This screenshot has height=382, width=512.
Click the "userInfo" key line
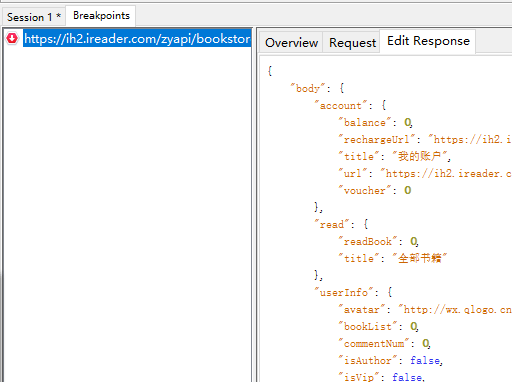[353, 292]
